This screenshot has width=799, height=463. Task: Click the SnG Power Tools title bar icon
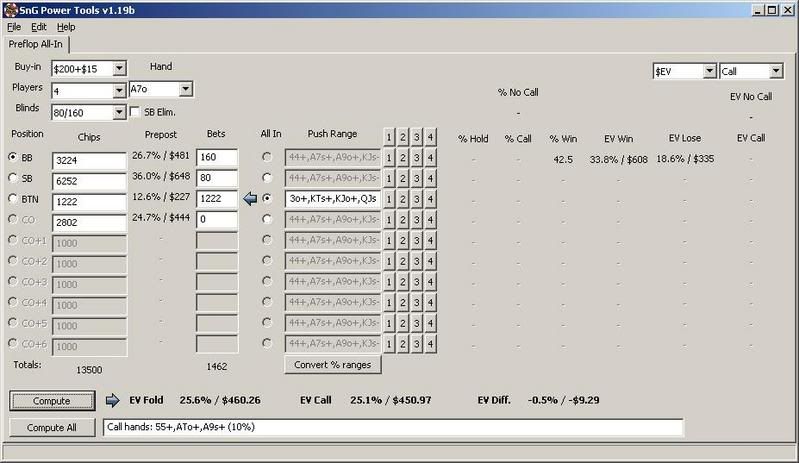10,10
